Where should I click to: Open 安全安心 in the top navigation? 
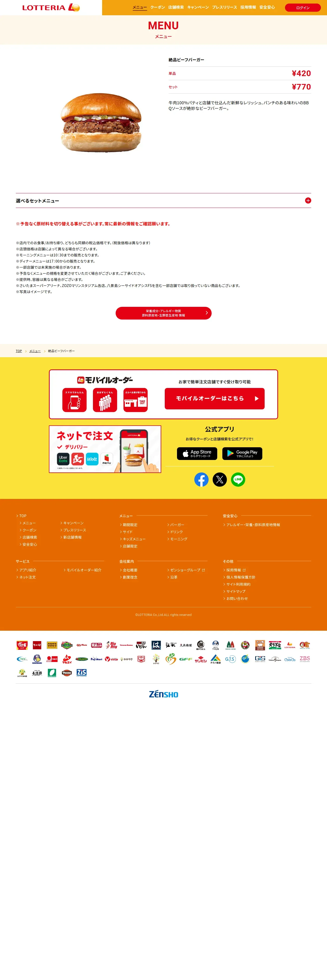(x=267, y=7)
